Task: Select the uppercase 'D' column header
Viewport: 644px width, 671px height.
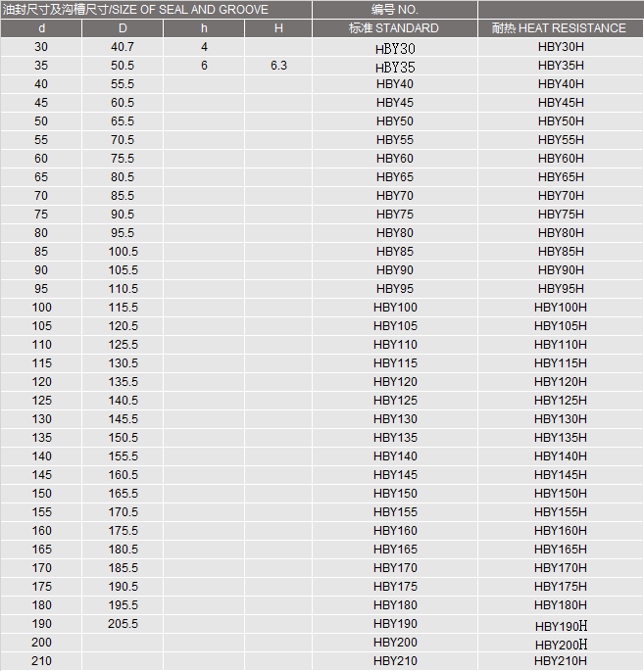Action: pyautogui.click(x=123, y=28)
